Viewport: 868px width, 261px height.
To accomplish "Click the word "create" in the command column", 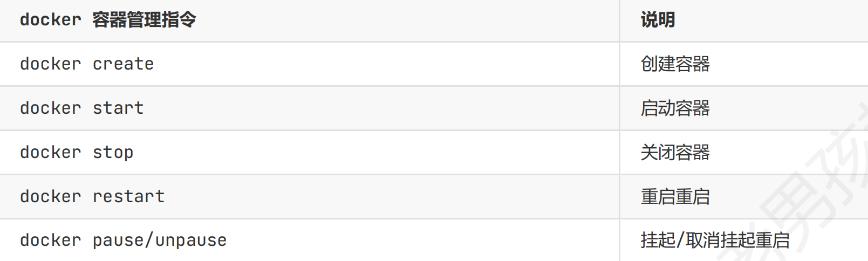I will [x=123, y=64].
